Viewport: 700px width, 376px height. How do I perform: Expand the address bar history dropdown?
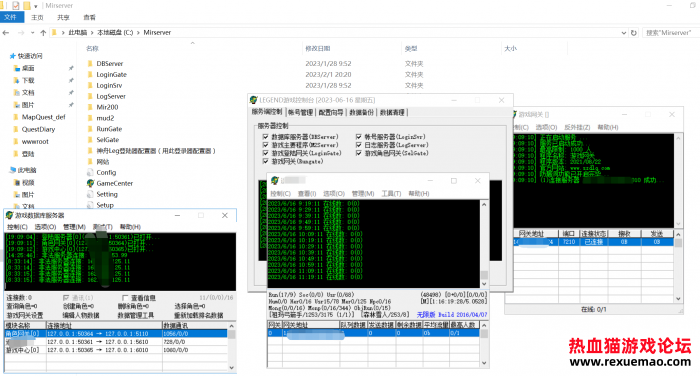click(624, 33)
